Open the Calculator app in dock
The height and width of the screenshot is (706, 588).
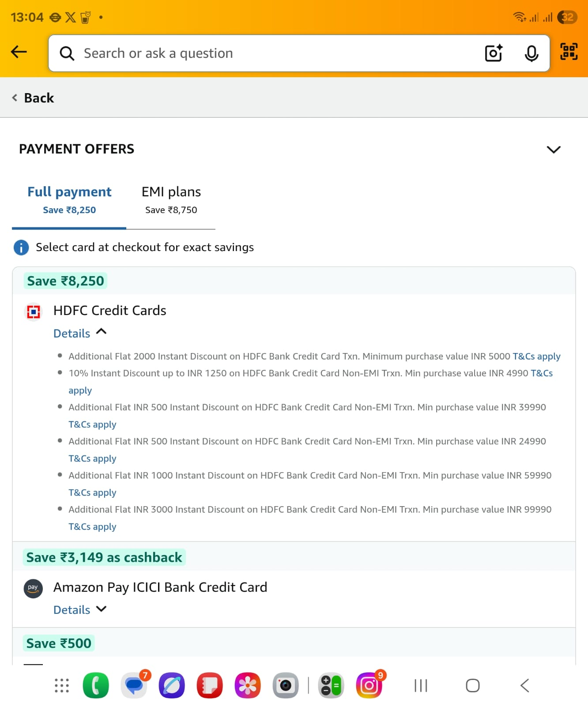coord(331,685)
